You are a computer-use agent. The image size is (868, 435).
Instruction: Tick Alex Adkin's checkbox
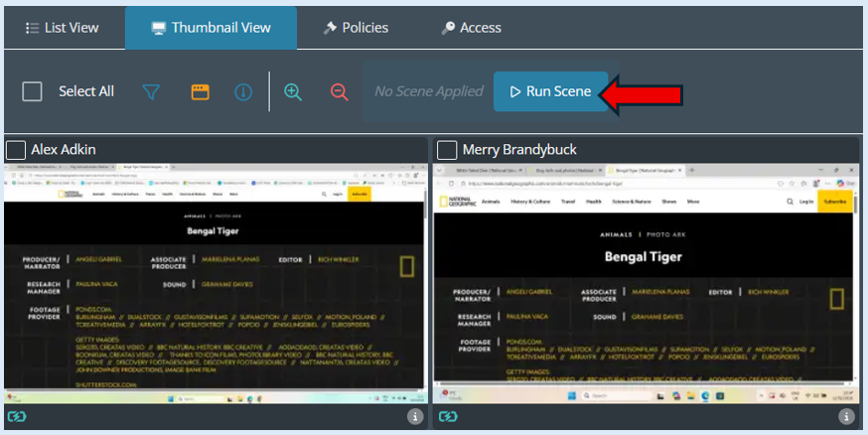tap(16, 150)
